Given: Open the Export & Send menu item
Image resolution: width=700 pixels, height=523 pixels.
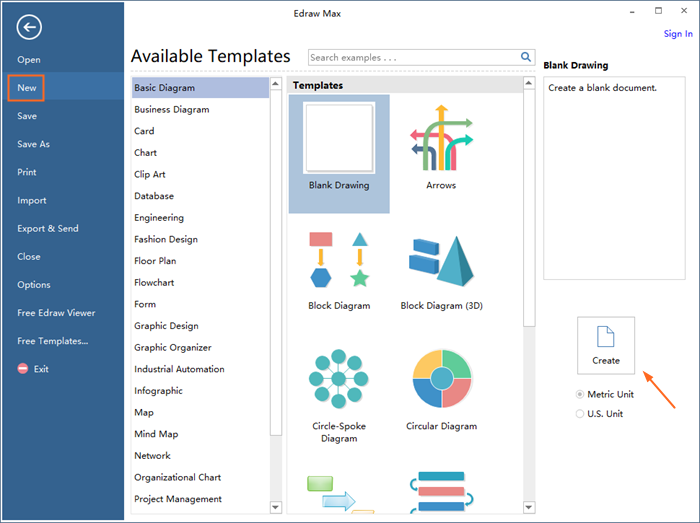Looking at the screenshot, I should pyautogui.click(x=47, y=228).
